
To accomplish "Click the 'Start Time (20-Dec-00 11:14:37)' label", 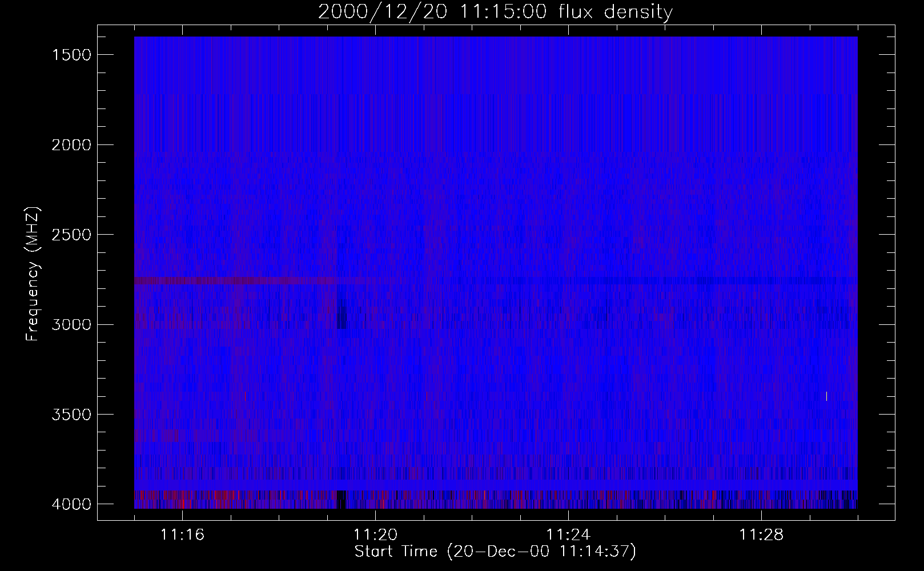I will [495, 552].
